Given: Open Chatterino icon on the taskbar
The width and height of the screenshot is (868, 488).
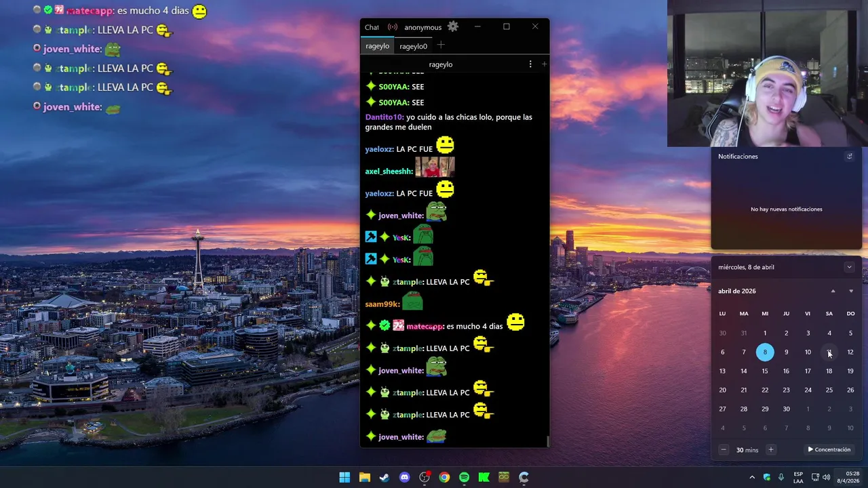Looking at the screenshot, I should click(524, 477).
